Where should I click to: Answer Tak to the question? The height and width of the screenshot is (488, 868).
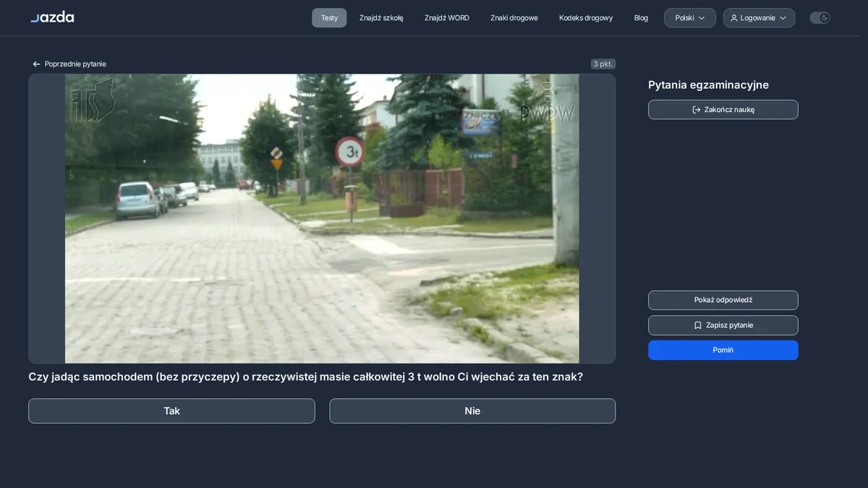pos(171,411)
